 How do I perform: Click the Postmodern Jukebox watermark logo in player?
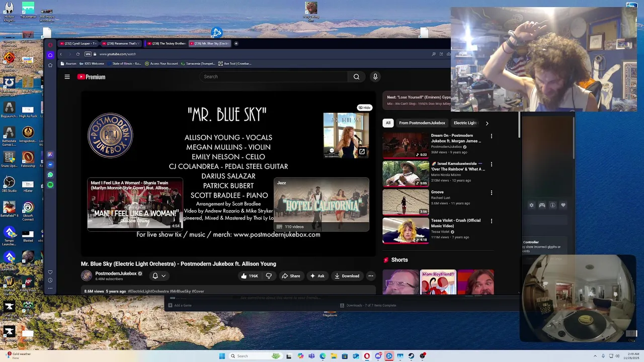coord(110,135)
